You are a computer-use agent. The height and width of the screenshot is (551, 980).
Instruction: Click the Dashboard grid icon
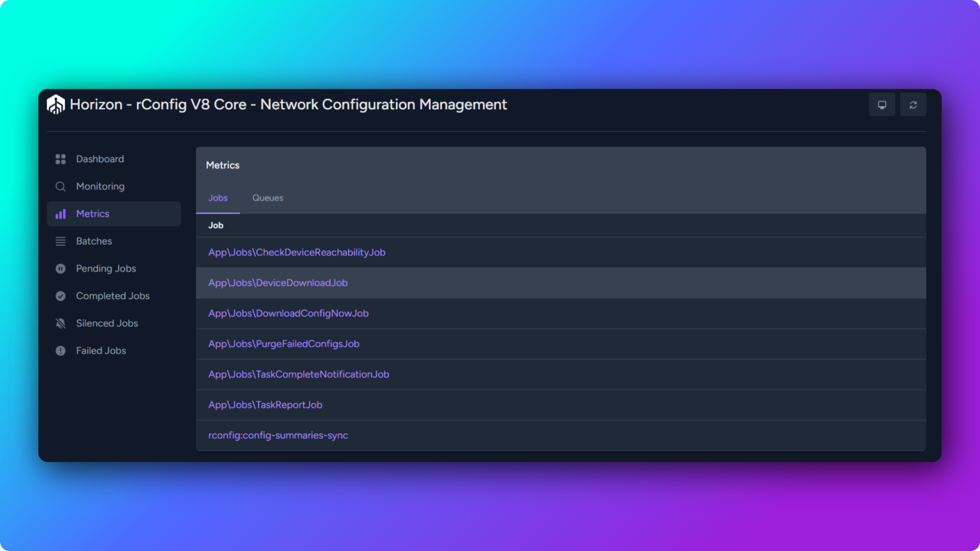pyautogui.click(x=60, y=159)
